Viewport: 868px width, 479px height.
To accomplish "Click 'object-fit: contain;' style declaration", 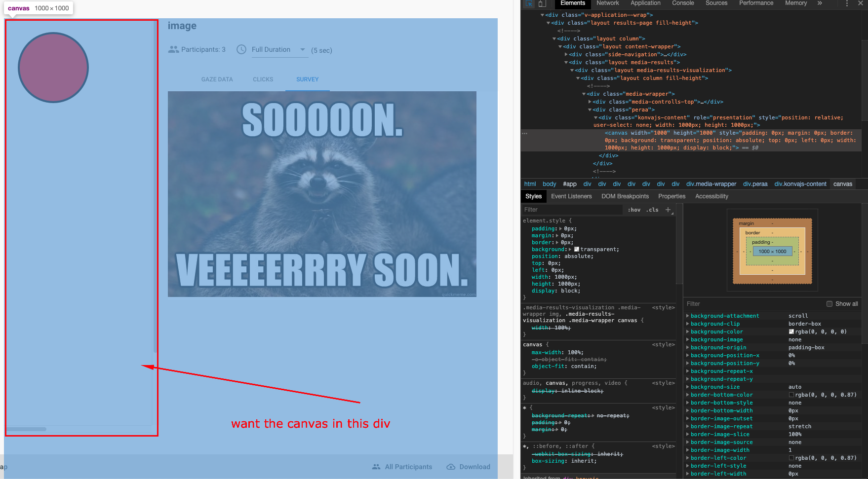I will click(x=564, y=367).
